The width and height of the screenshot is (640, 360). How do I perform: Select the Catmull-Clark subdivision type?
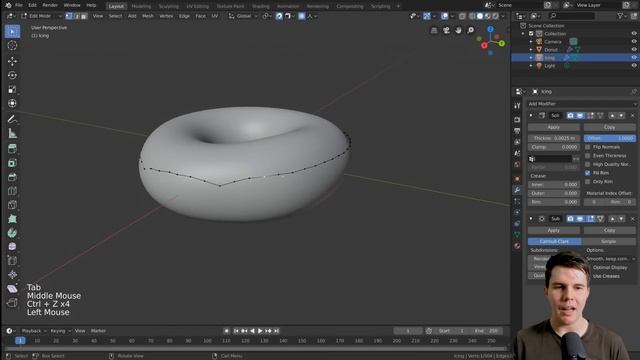554,242
